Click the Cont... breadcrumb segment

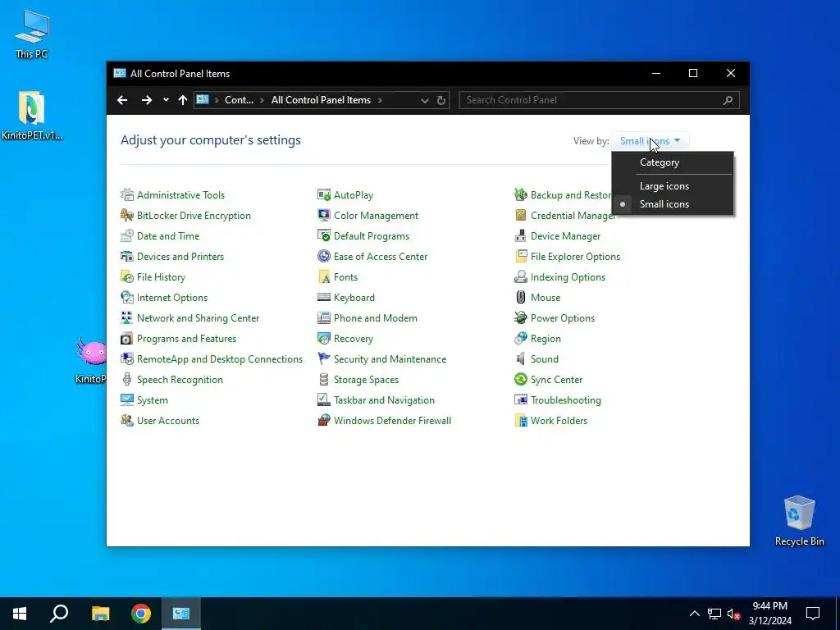(x=239, y=100)
